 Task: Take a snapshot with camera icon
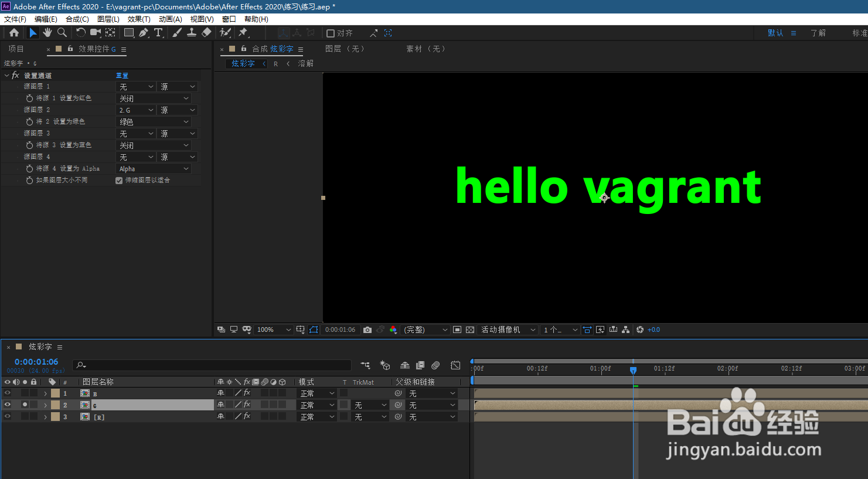[367, 329]
